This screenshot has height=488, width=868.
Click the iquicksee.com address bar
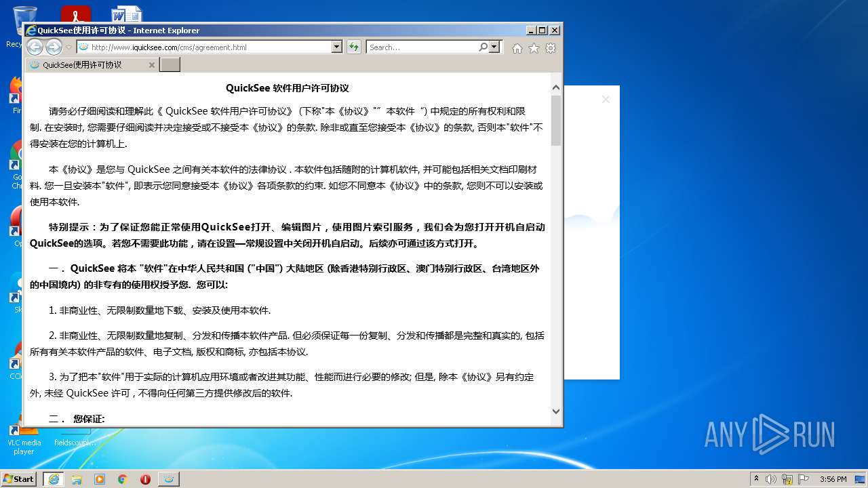(x=203, y=47)
